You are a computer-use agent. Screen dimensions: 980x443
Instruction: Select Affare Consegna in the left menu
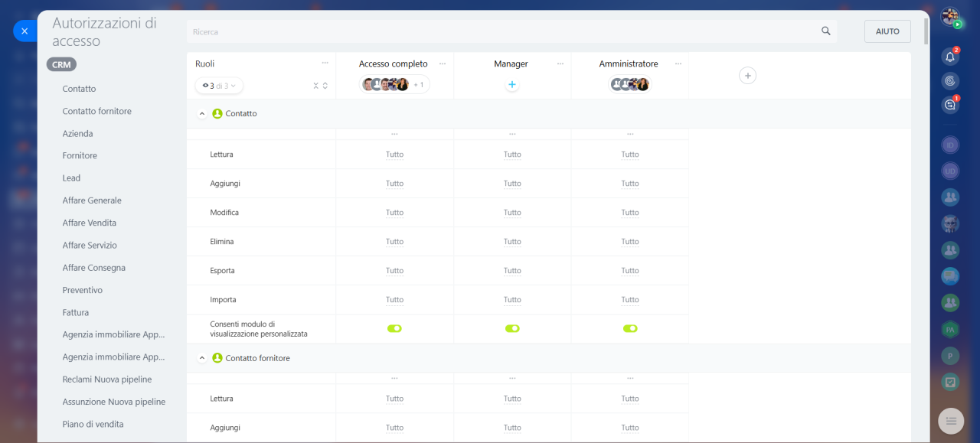(94, 268)
